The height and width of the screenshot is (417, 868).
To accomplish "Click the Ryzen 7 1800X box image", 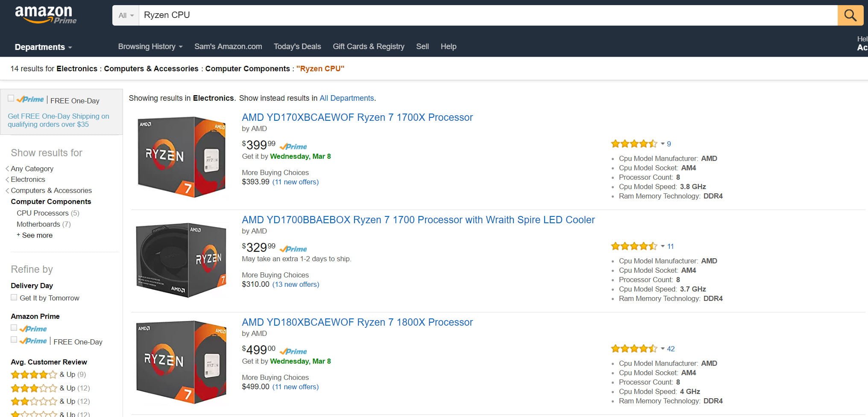I will pyautogui.click(x=181, y=362).
